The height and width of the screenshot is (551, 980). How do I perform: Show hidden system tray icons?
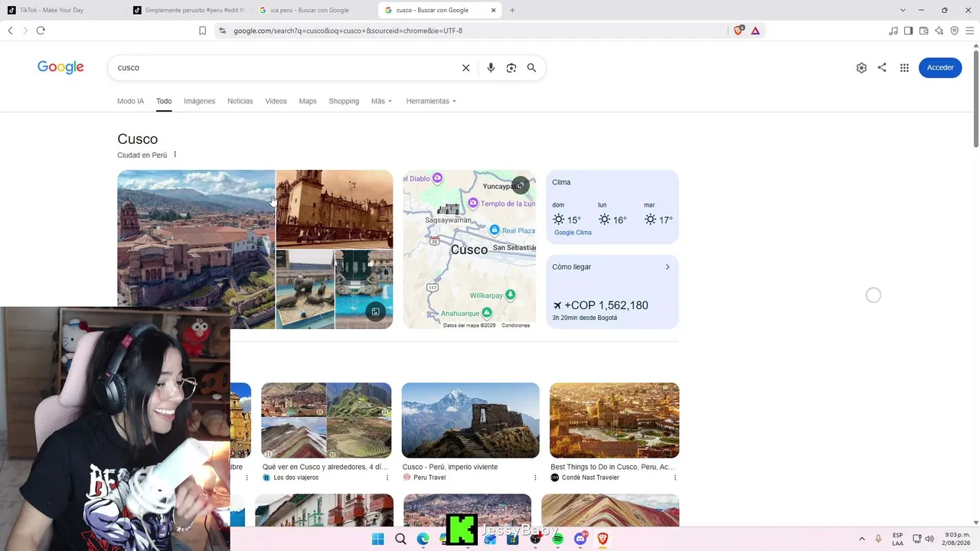point(862,539)
